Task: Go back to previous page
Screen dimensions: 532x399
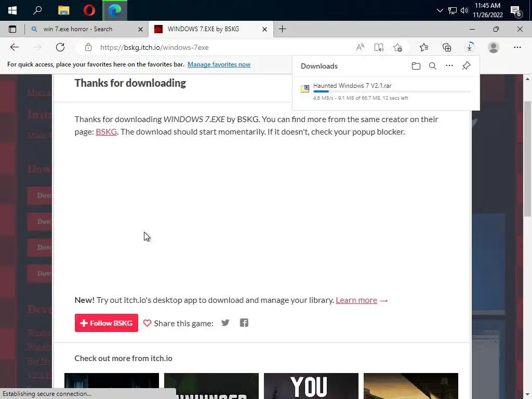Action: 14,47
